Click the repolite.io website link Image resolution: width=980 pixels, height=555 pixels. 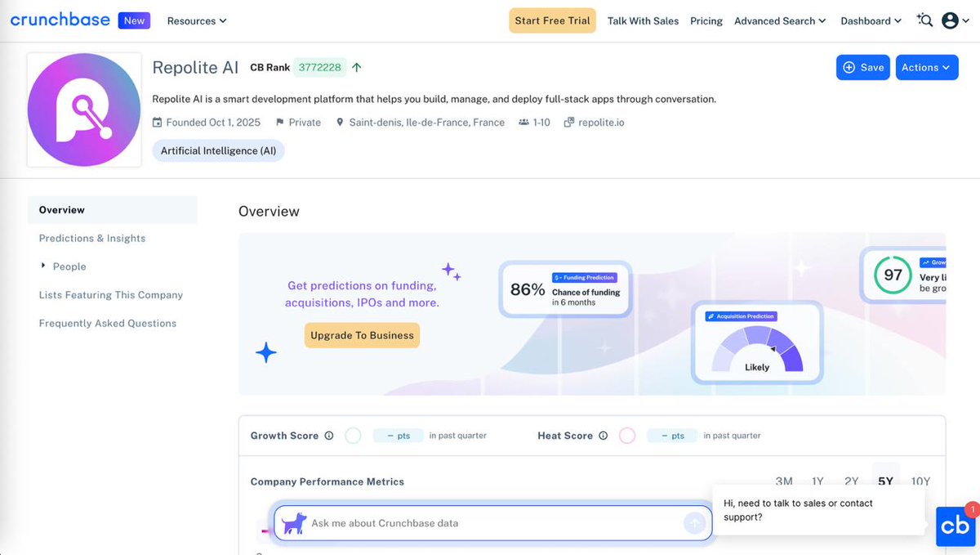coord(601,123)
